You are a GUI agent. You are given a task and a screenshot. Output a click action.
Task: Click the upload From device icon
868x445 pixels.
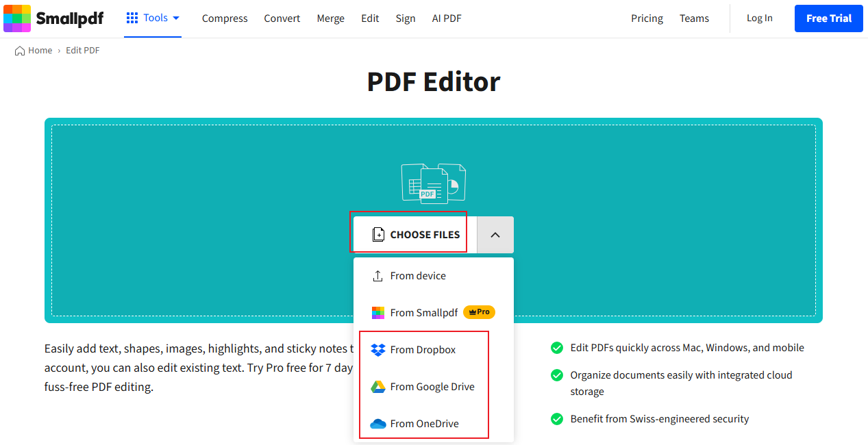[x=377, y=275]
